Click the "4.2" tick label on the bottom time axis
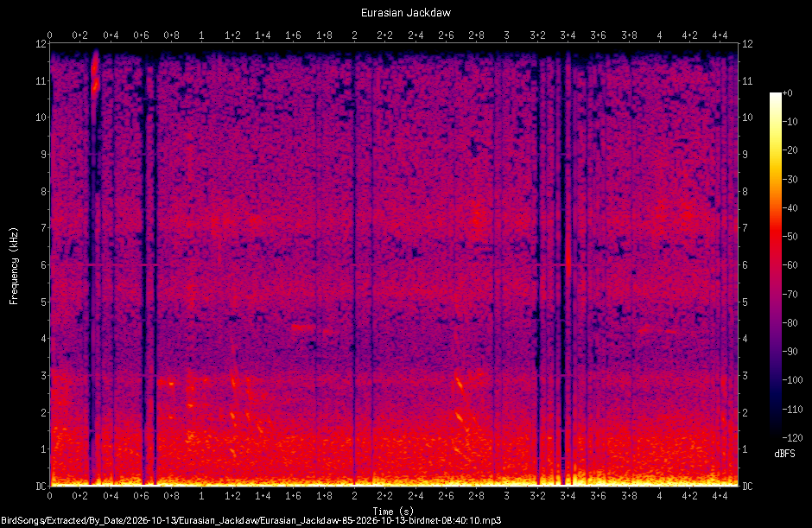This screenshot has height=528, width=812. tap(690, 496)
